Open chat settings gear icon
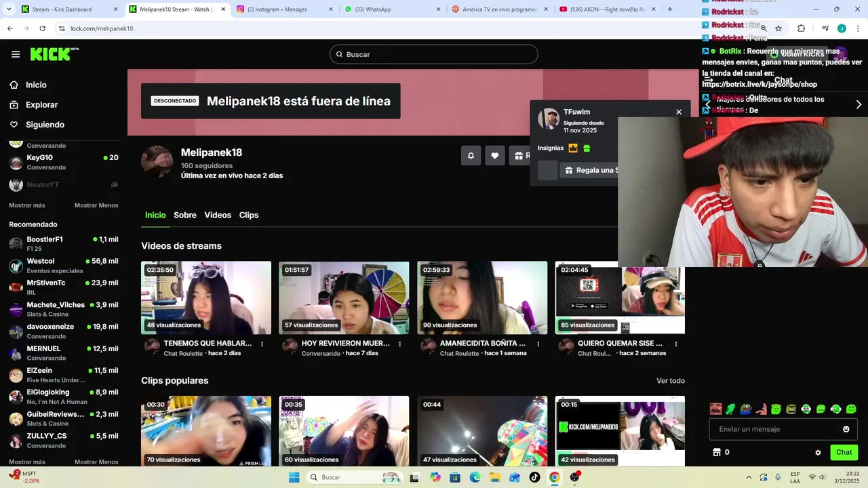The height and width of the screenshot is (488, 868). (x=818, y=453)
